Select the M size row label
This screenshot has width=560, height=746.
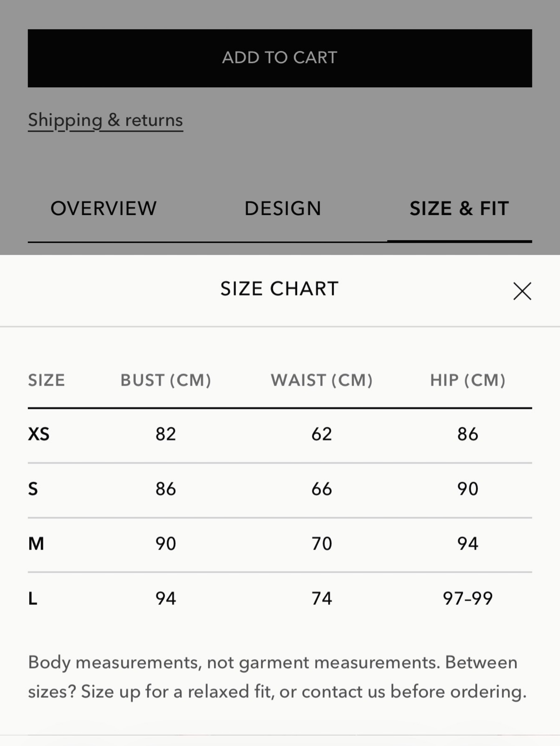pyautogui.click(x=36, y=544)
